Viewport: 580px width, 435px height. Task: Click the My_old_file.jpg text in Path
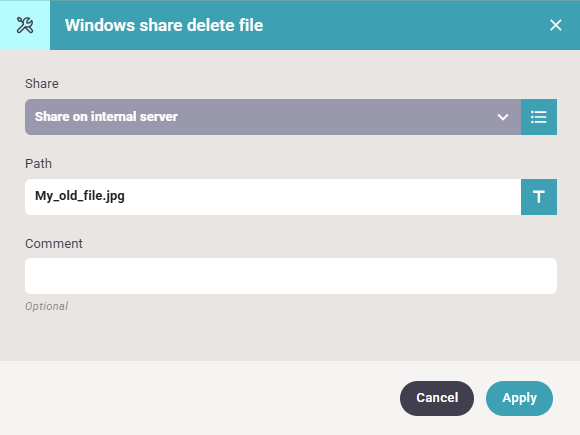pyautogui.click(x=80, y=196)
